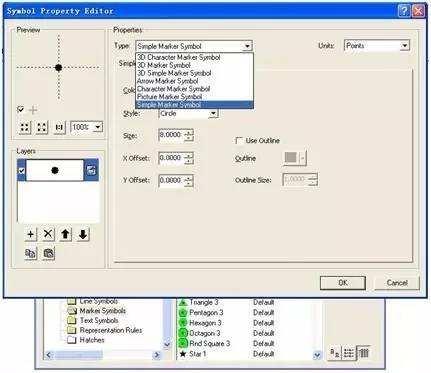Viewport: 431px width, 373px height.
Task: Toggle the layer visibility checkbox
Action: pos(22,171)
